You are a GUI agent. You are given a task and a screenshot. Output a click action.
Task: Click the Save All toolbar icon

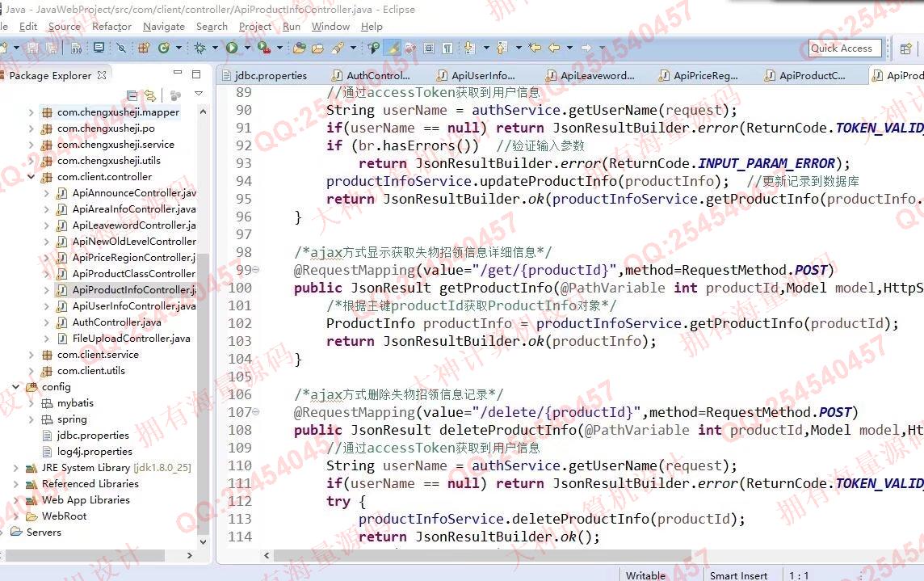pyautogui.click(x=52, y=48)
